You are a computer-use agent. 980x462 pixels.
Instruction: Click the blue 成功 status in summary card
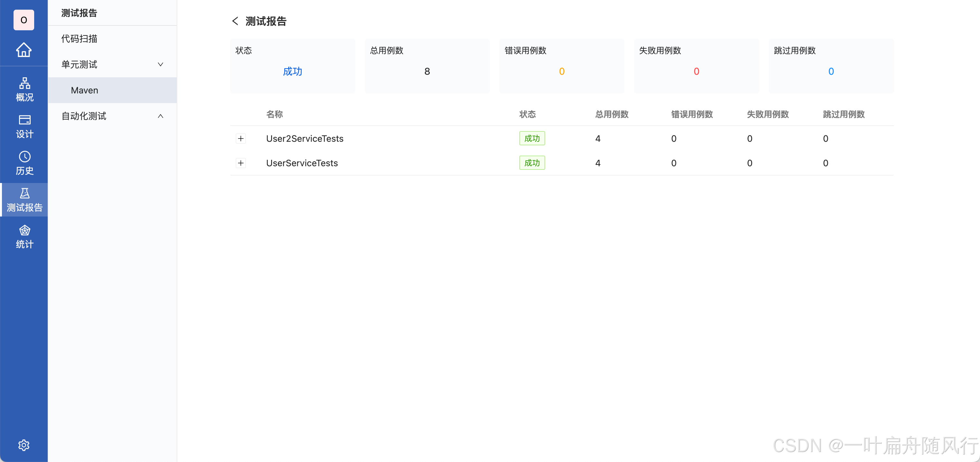[x=292, y=71]
